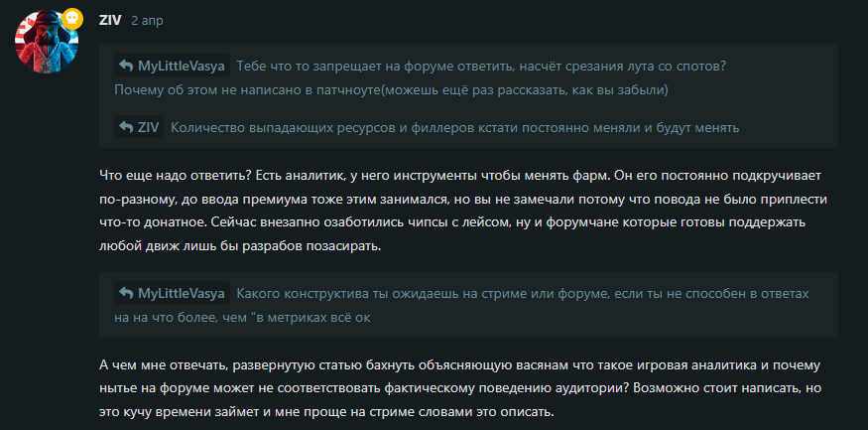Open MyLittleVasya's name in the second quote
The height and width of the screenshot is (430, 868).
tap(182, 293)
